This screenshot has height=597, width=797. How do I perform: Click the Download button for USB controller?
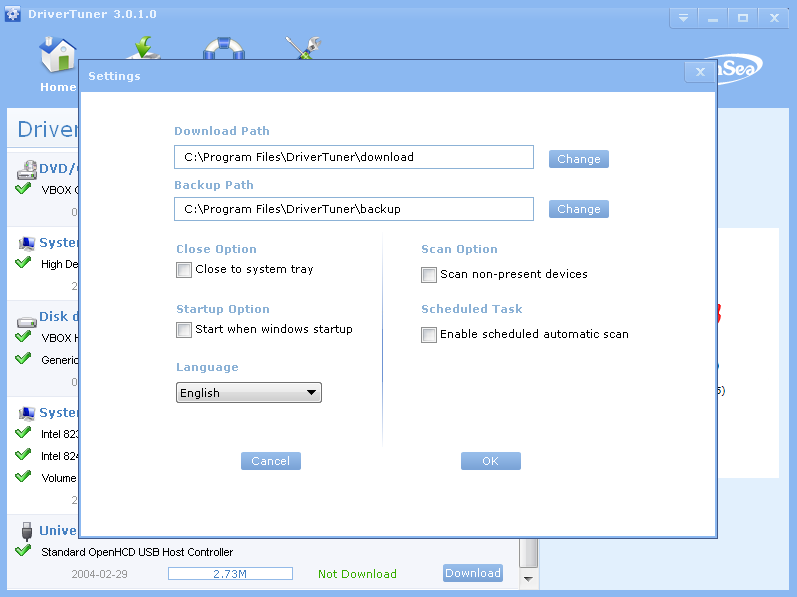coord(473,573)
